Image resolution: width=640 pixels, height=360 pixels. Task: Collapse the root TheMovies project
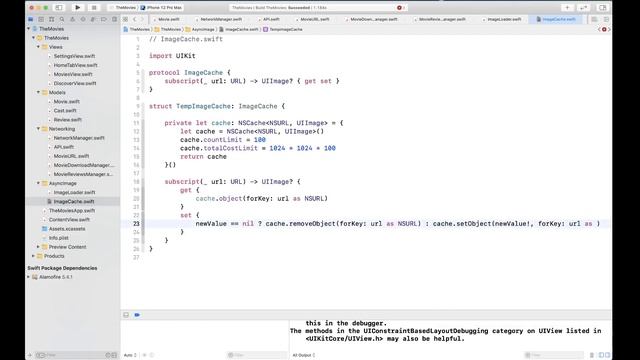click(29, 29)
